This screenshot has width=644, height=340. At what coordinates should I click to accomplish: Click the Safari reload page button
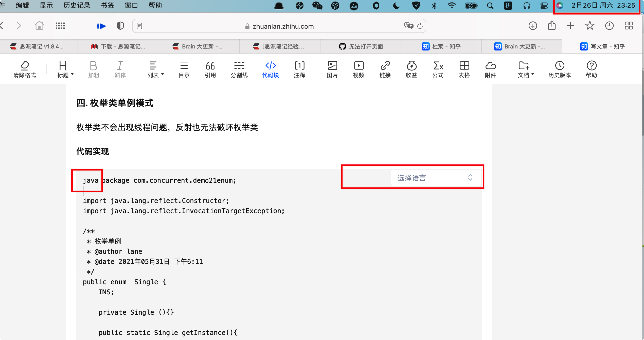pos(420,26)
